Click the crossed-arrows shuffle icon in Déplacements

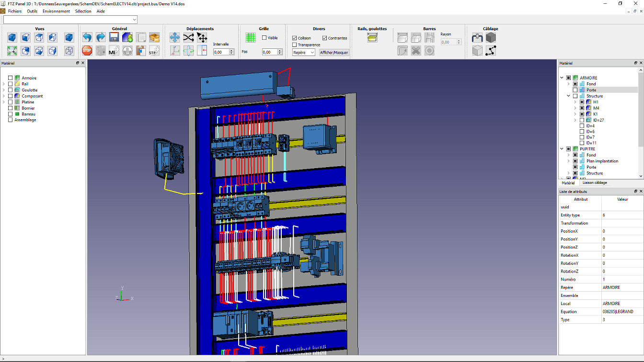pyautogui.click(x=188, y=37)
